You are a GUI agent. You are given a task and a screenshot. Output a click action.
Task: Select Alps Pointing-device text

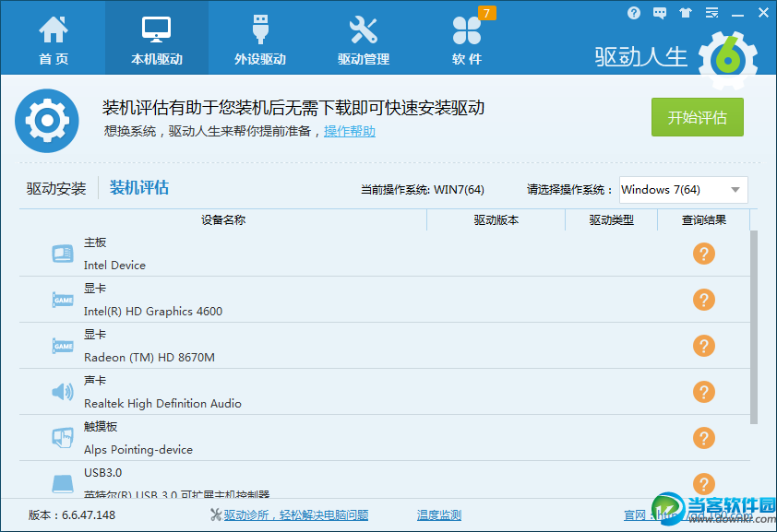(138, 449)
